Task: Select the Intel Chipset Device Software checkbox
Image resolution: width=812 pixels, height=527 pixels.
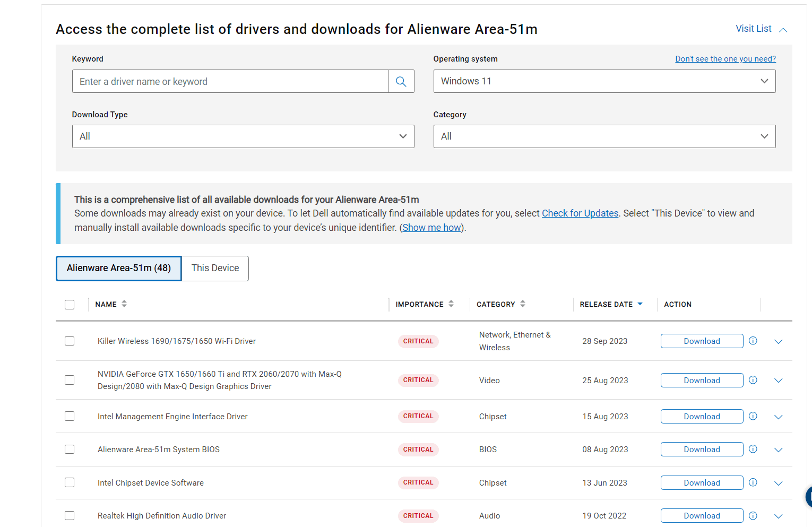Action: point(70,482)
